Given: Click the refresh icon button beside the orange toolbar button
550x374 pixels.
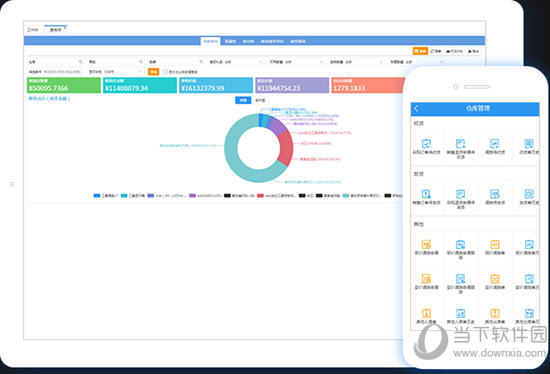Looking at the screenshot, I should point(436,51).
